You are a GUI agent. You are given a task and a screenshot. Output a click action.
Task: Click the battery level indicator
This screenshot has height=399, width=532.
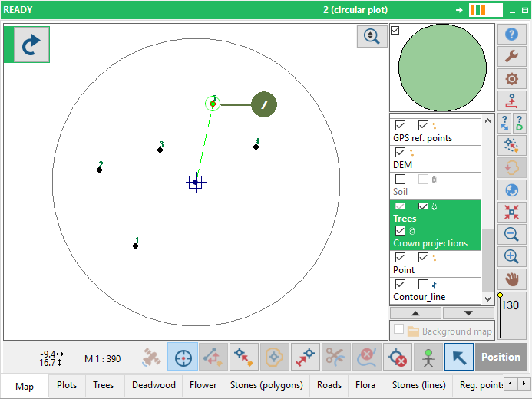[485, 10]
